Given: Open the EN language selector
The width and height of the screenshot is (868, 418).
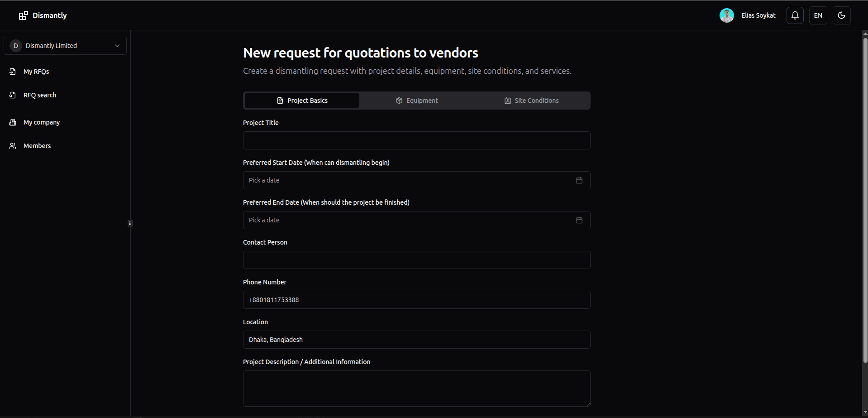Looking at the screenshot, I should 818,15.
